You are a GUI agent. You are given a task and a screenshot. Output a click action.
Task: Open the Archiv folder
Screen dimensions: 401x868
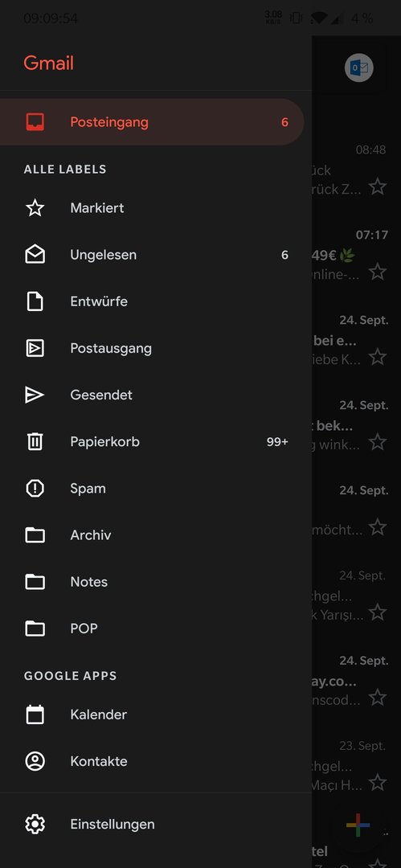[90, 535]
